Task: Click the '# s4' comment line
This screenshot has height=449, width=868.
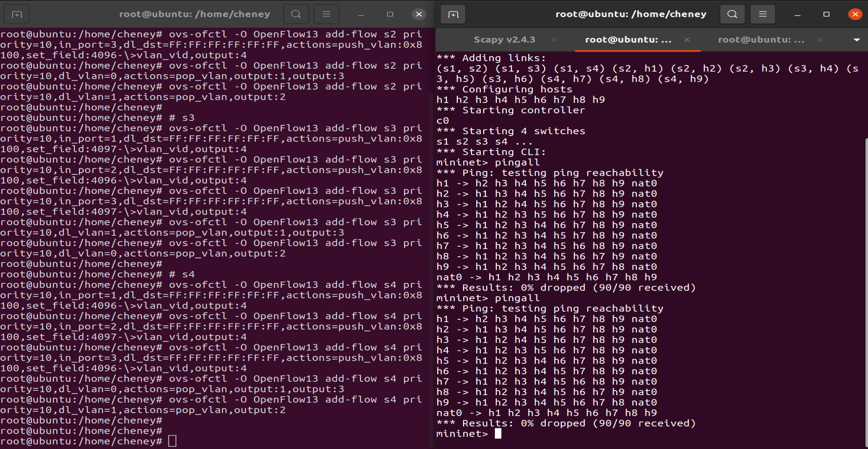Action: pyautogui.click(x=181, y=274)
